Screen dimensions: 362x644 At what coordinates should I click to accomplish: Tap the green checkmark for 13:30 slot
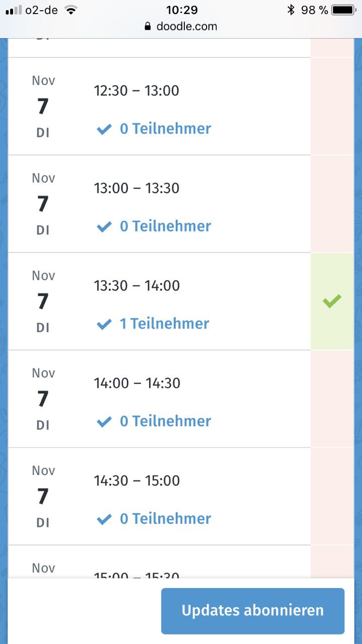tap(332, 301)
